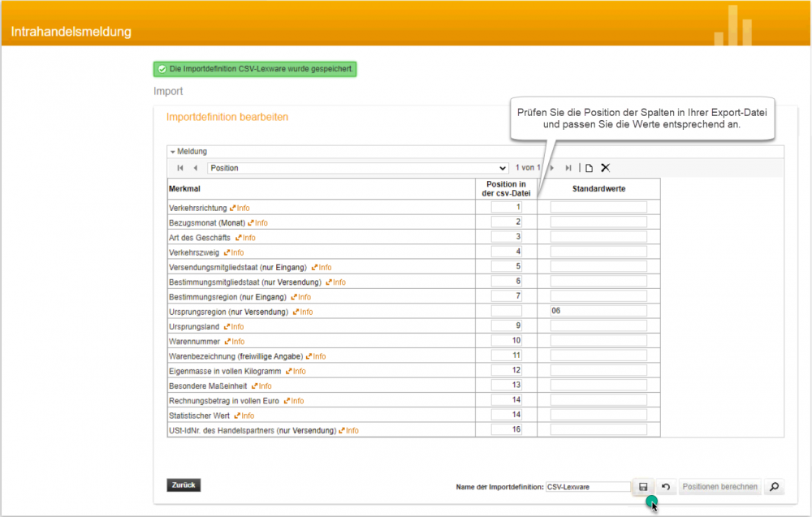Open Info link for Ursprungsland
This screenshot has width=812, height=517.
tap(234, 327)
